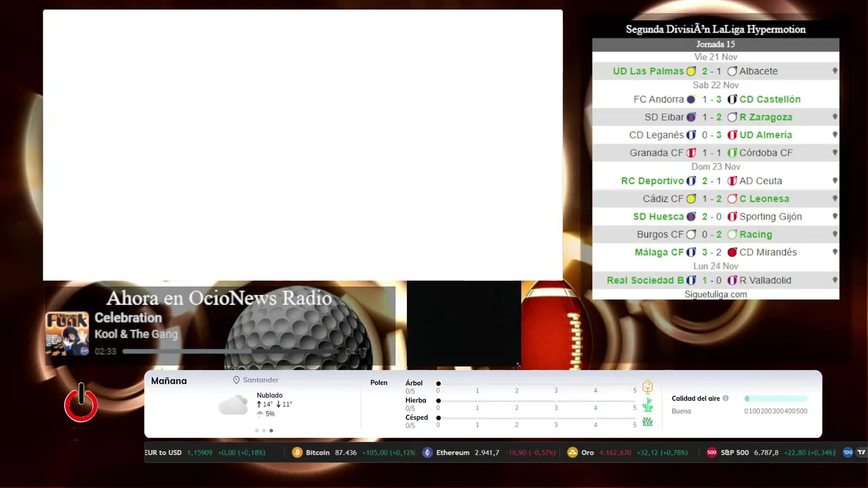Click the map pin on CD Leganés row

(835, 135)
